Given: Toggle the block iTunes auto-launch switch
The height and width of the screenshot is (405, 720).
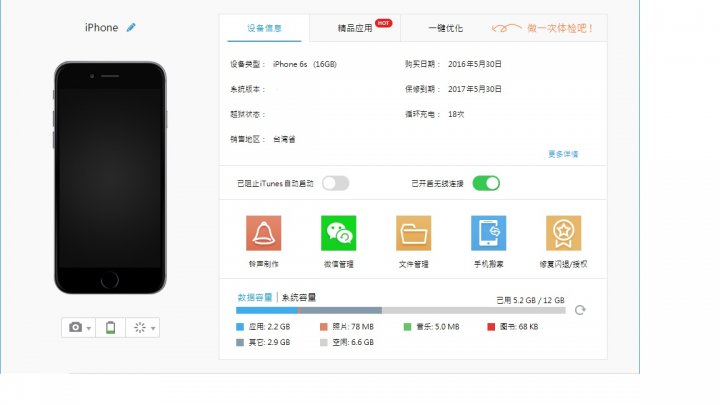Looking at the screenshot, I should (x=335, y=183).
